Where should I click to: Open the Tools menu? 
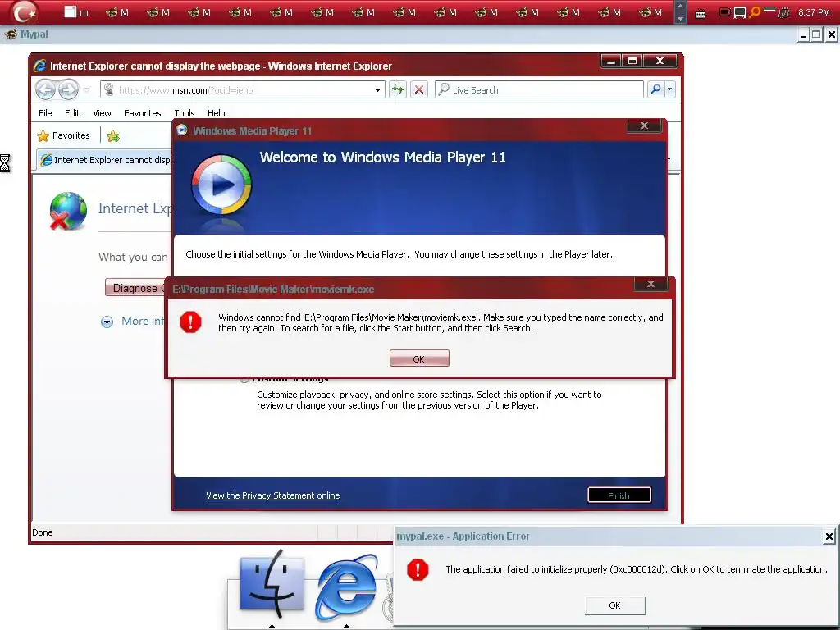(x=185, y=113)
